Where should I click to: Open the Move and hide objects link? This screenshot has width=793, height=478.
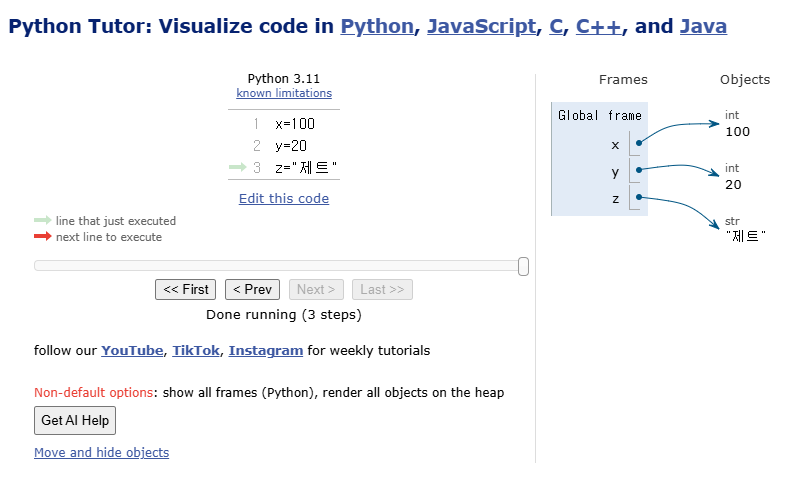pyautogui.click(x=101, y=452)
